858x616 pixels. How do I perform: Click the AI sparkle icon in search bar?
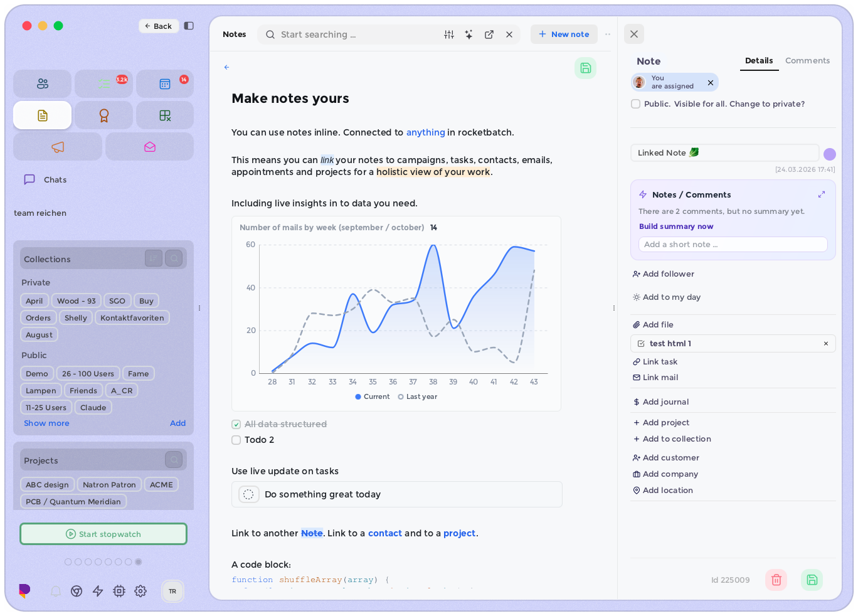[469, 35]
